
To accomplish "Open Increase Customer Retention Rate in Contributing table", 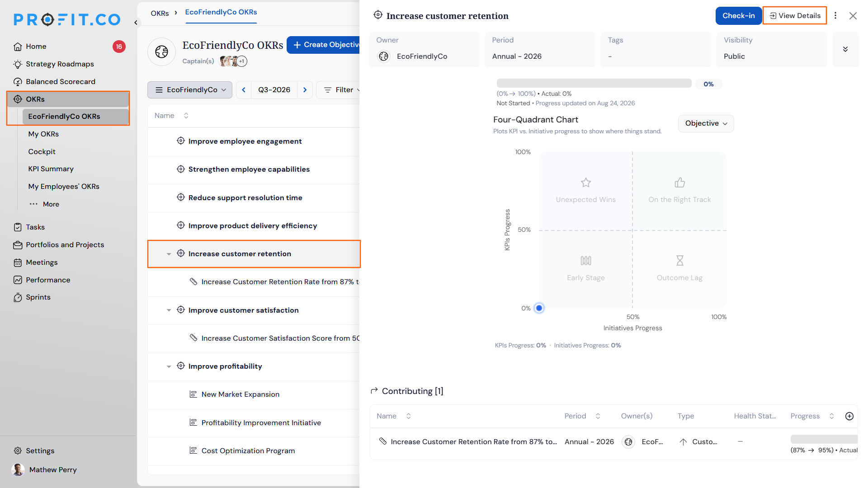I will pos(474,442).
